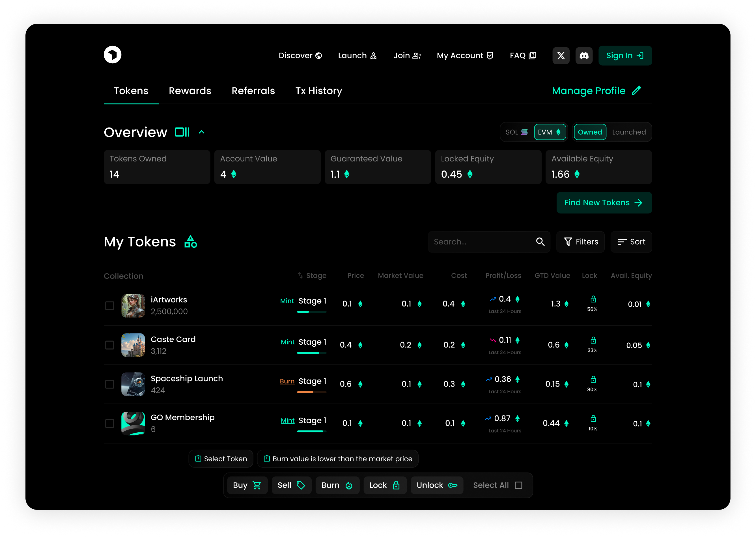
Task: Open the Discord community icon
Action: pyautogui.click(x=584, y=55)
